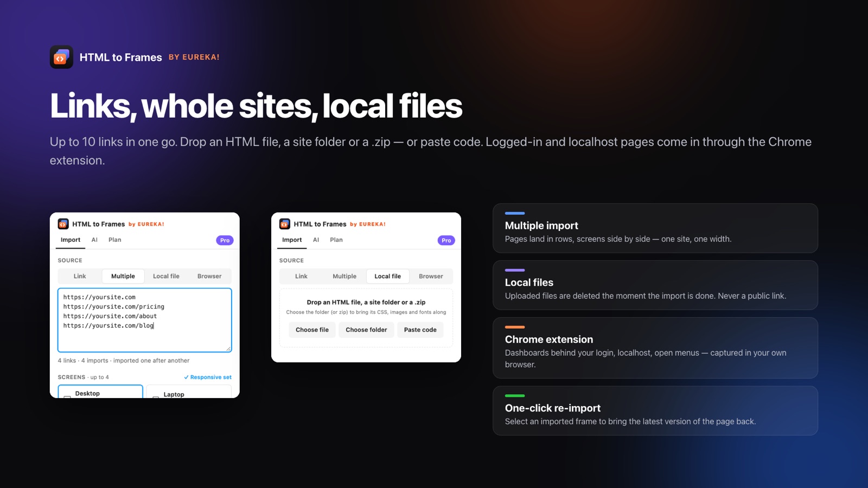Select Browser source in the left panel
868x488 pixels.
coord(209,276)
